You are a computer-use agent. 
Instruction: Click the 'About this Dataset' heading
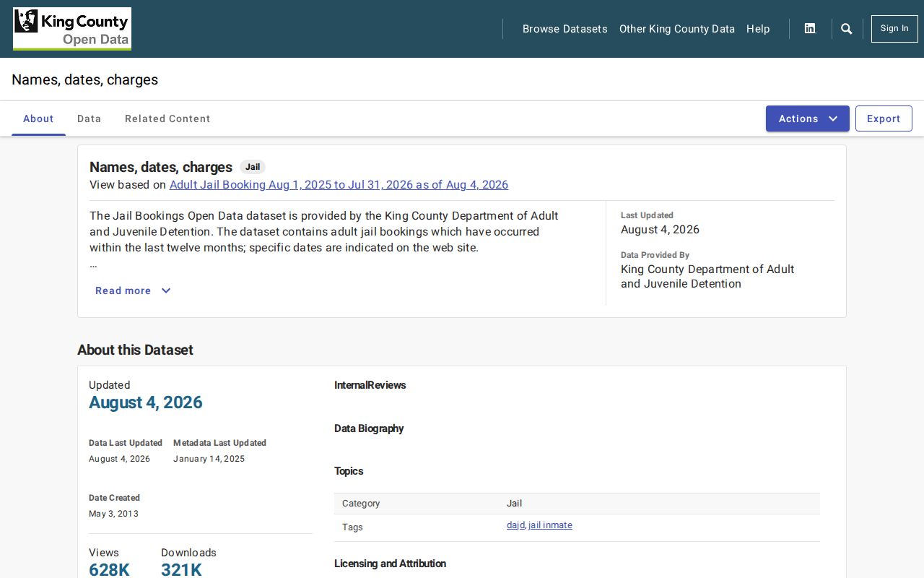135,350
